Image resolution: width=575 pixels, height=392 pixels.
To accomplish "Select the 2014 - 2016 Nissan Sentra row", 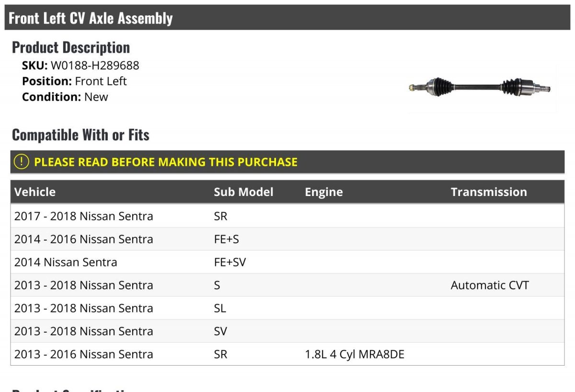I will (x=84, y=240).
